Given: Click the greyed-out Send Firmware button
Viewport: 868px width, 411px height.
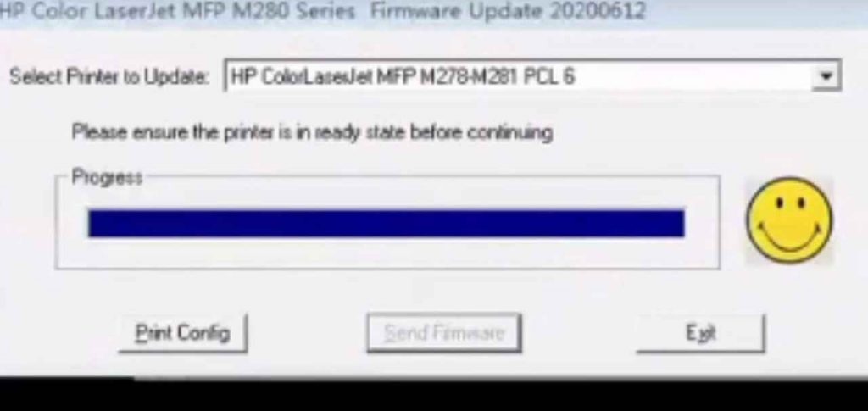Looking at the screenshot, I should point(444,333).
